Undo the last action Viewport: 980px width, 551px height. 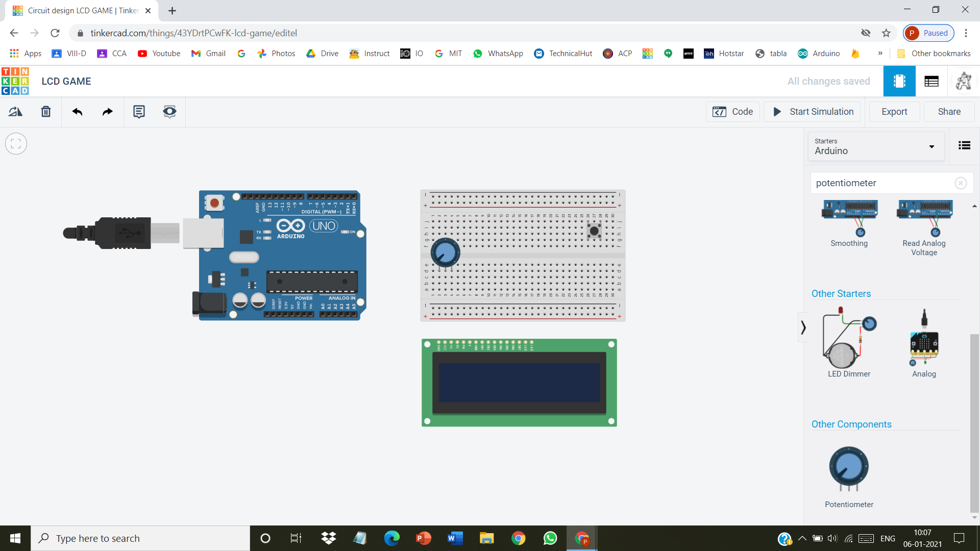coord(77,111)
